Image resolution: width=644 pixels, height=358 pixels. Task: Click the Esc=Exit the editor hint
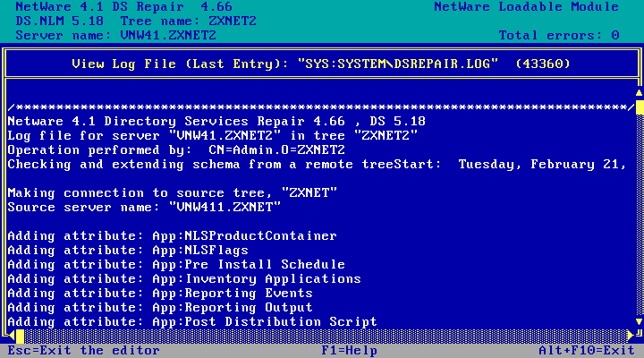click(x=84, y=351)
